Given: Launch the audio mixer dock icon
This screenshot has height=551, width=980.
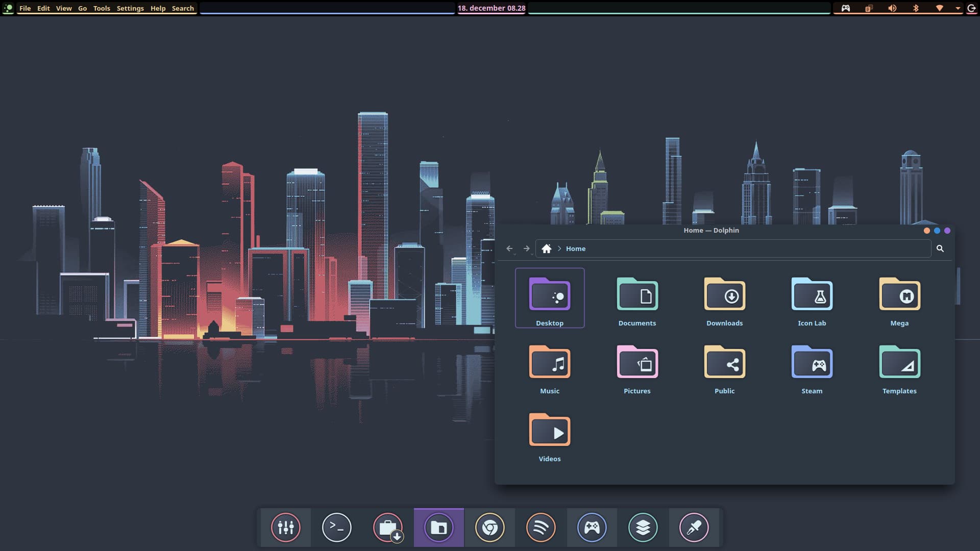Looking at the screenshot, I should tap(285, 528).
